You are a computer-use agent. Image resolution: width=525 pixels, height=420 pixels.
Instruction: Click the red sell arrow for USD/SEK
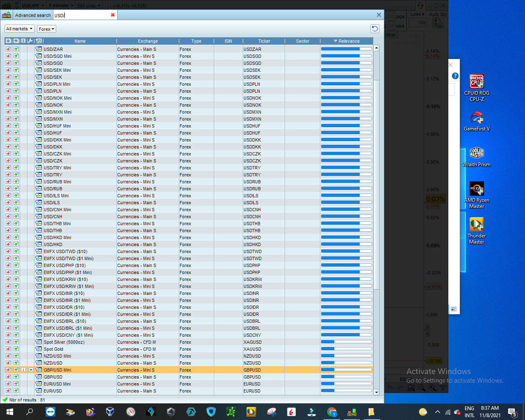tap(8, 77)
